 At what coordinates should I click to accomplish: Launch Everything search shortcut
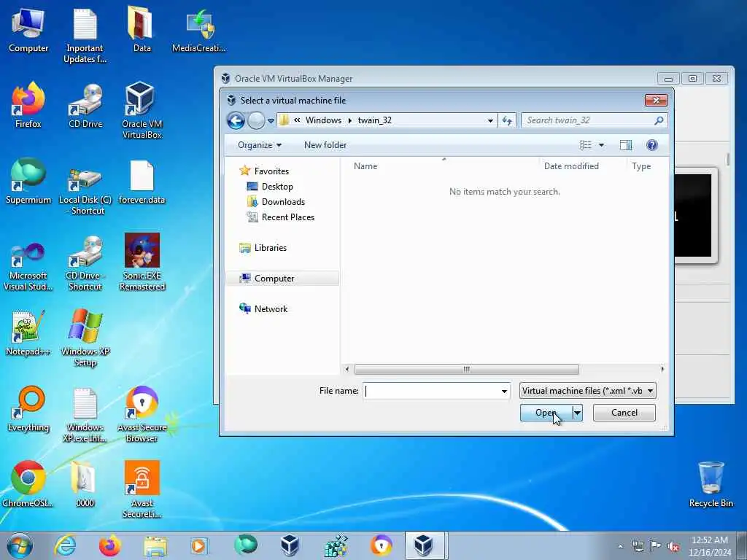(28, 408)
